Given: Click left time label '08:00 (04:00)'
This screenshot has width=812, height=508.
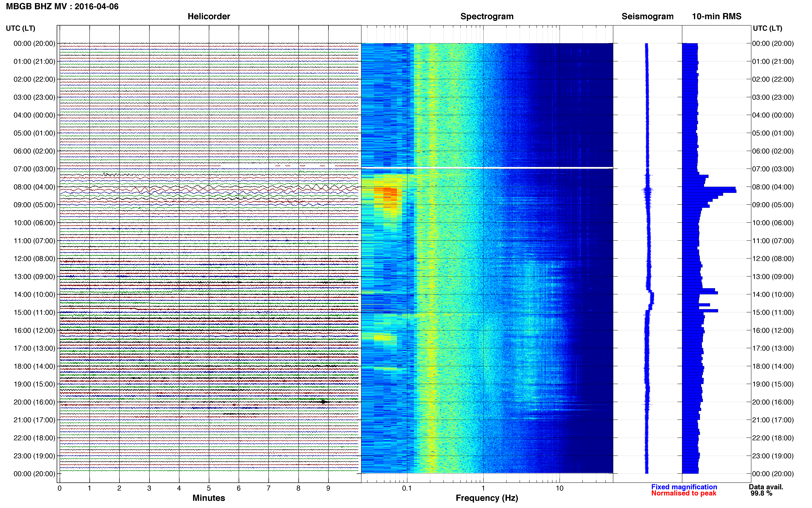Looking at the screenshot, I should [x=34, y=187].
